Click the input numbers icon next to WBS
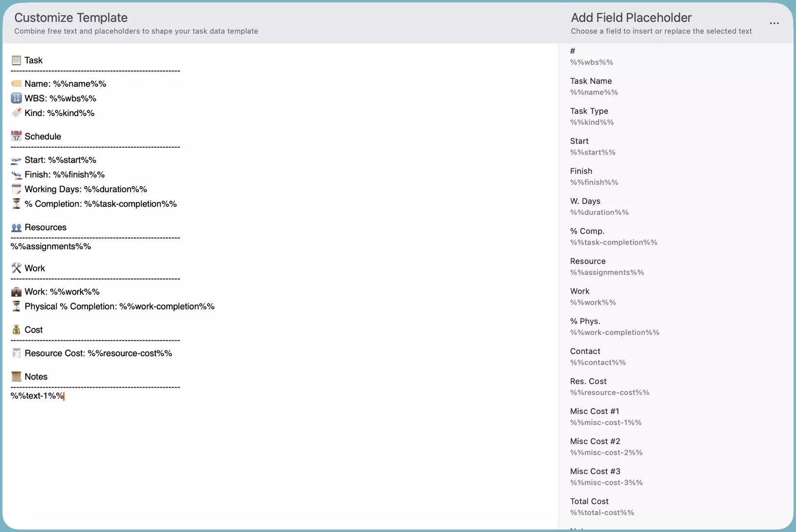 click(x=16, y=98)
